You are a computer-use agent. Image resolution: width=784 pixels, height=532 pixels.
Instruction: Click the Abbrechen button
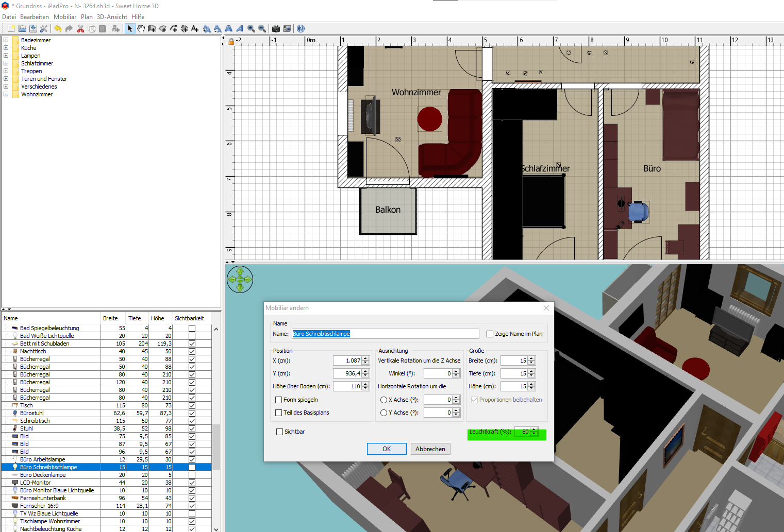(x=430, y=449)
